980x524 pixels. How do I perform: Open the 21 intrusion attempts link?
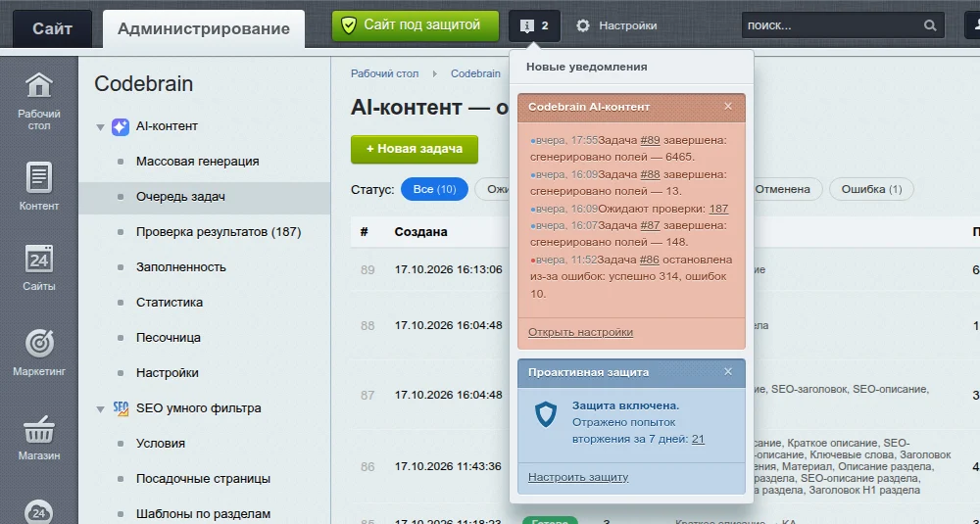(698, 439)
